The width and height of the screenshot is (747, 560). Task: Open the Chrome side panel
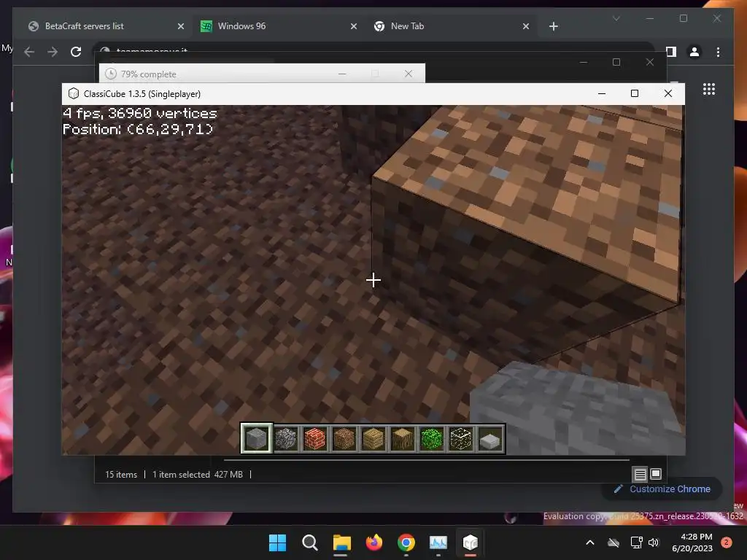671,52
